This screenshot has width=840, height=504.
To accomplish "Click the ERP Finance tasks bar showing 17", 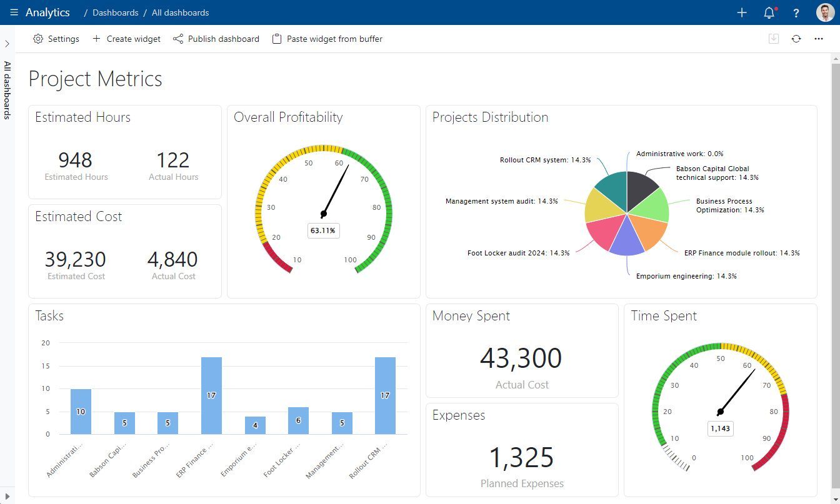I will [211, 395].
